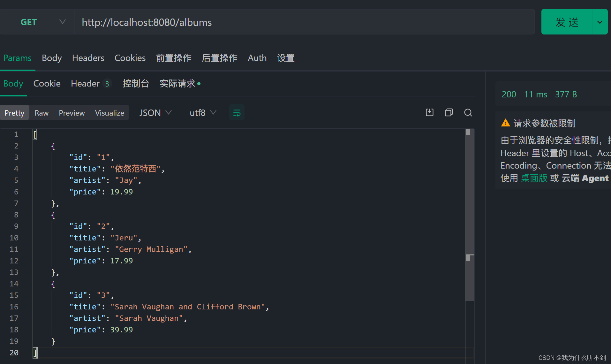Image resolution: width=611 pixels, height=364 pixels.
Task: Select Pretty view mode
Action: point(14,113)
